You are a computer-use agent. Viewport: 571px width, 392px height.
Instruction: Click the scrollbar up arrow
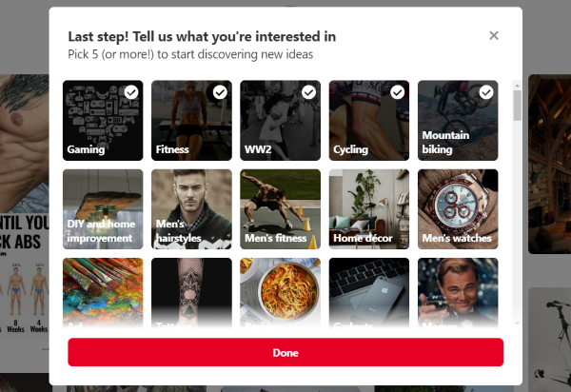[x=517, y=86]
